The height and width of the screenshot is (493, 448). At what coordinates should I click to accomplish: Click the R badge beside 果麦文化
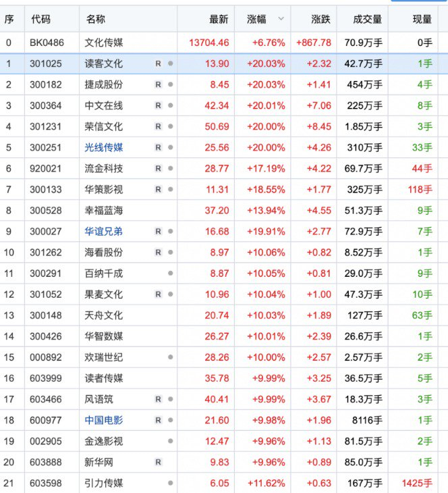[x=158, y=294]
